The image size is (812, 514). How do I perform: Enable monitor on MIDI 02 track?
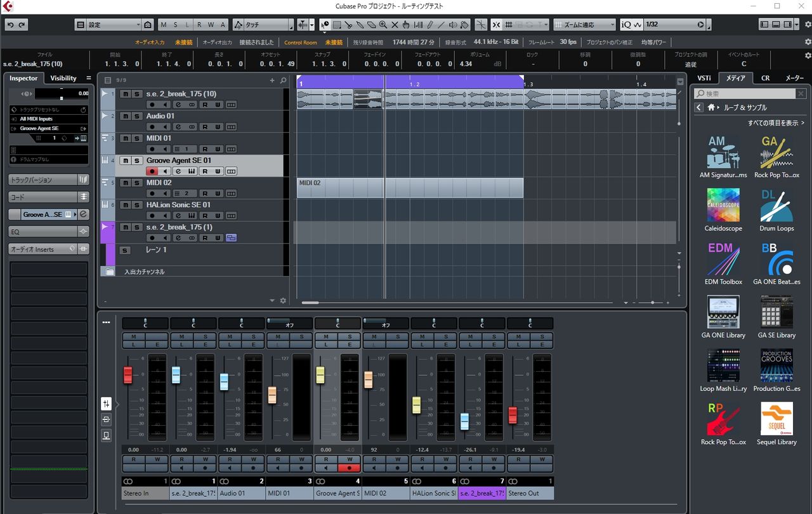165,194
